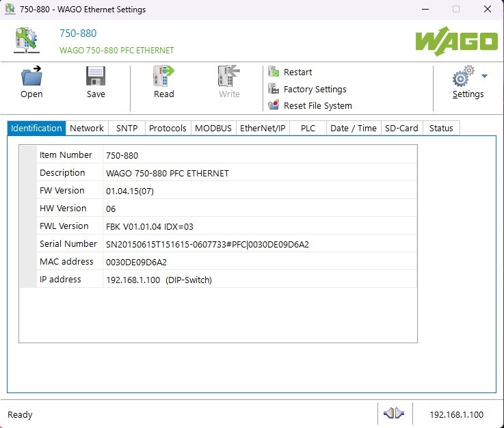Click the Read device icon
Screen dimensions: 504x428
coord(163,76)
